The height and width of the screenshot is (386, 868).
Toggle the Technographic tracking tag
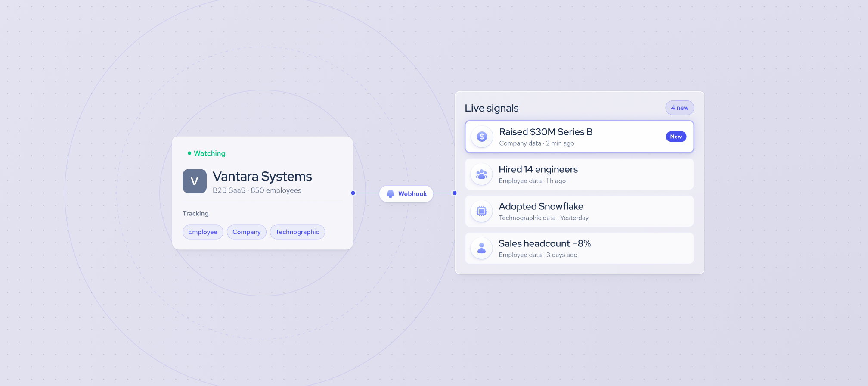pyautogui.click(x=298, y=232)
